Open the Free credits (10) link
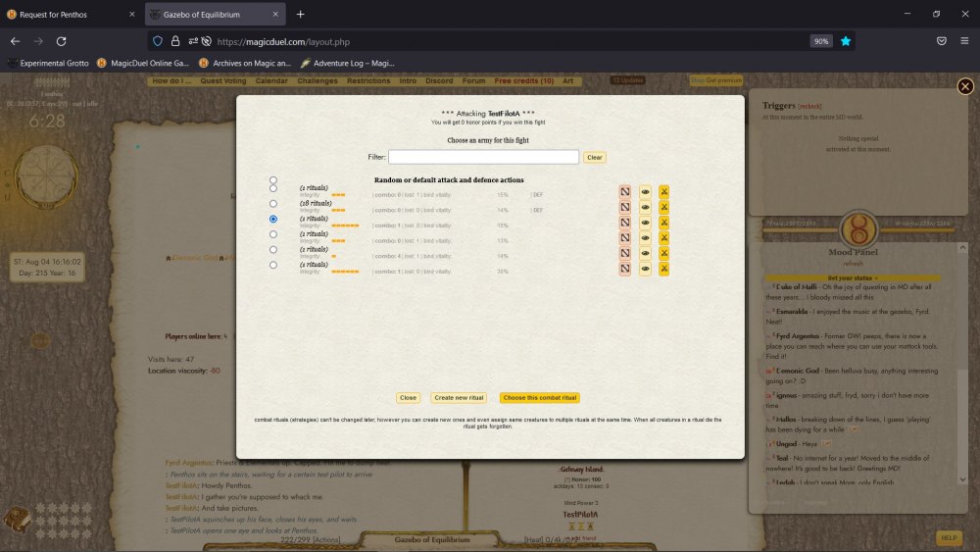Screen dimensions: 980x552 coord(523,80)
